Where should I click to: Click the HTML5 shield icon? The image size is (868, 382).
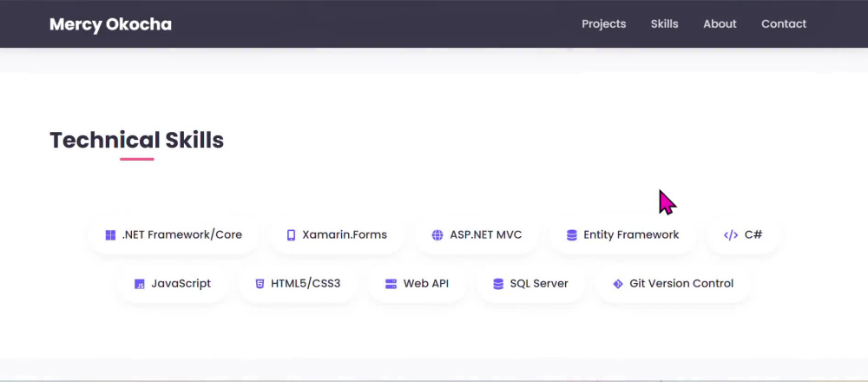[x=260, y=284]
